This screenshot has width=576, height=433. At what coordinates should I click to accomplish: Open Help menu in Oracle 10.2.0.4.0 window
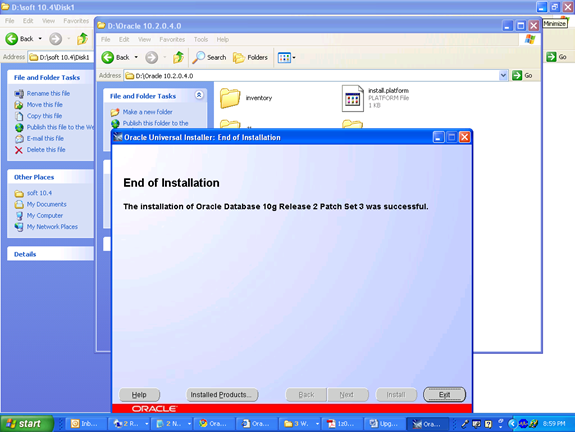tap(223, 39)
